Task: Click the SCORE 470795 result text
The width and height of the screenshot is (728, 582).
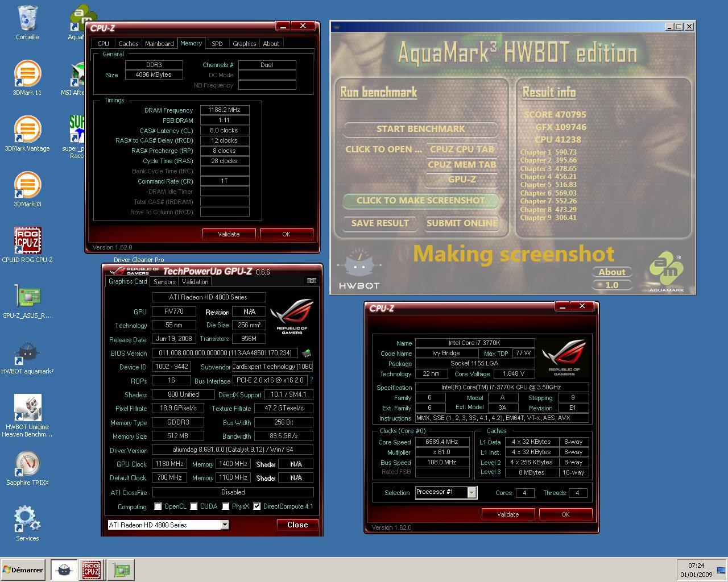Action: click(555, 114)
